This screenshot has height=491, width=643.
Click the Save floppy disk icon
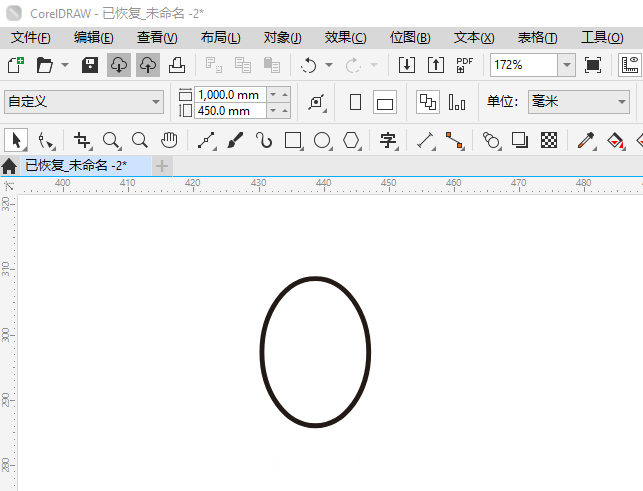(x=89, y=65)
